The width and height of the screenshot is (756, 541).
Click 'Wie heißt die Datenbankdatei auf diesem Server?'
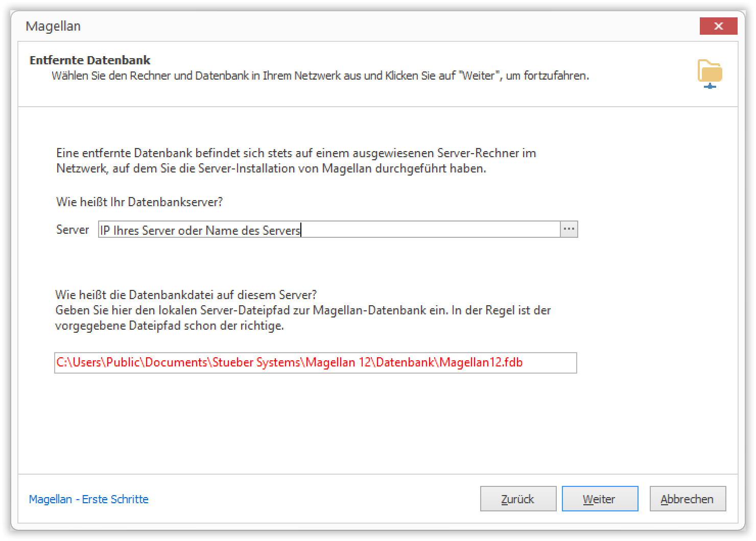coord(186,294)
